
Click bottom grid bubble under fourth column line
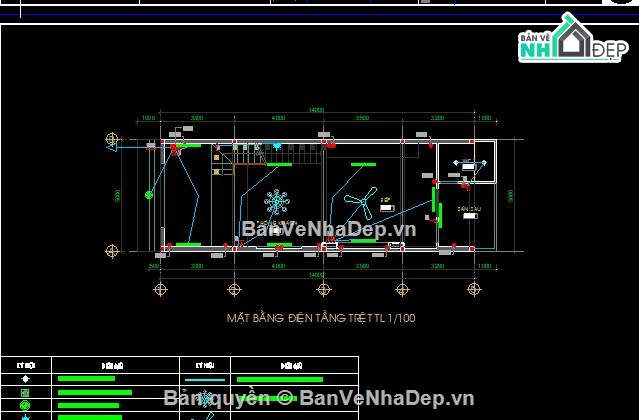(402, 289)
